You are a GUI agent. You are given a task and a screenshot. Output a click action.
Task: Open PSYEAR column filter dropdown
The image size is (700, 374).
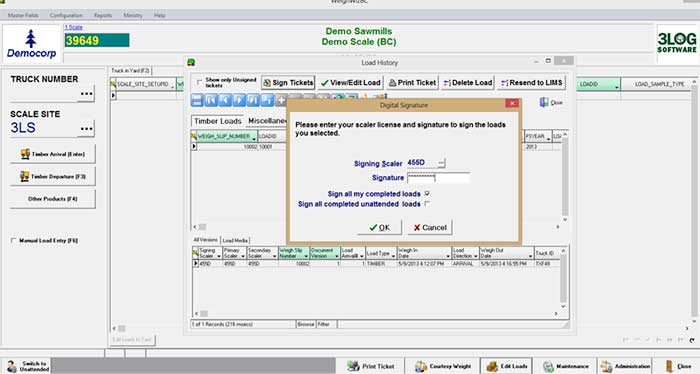(548, 139)
